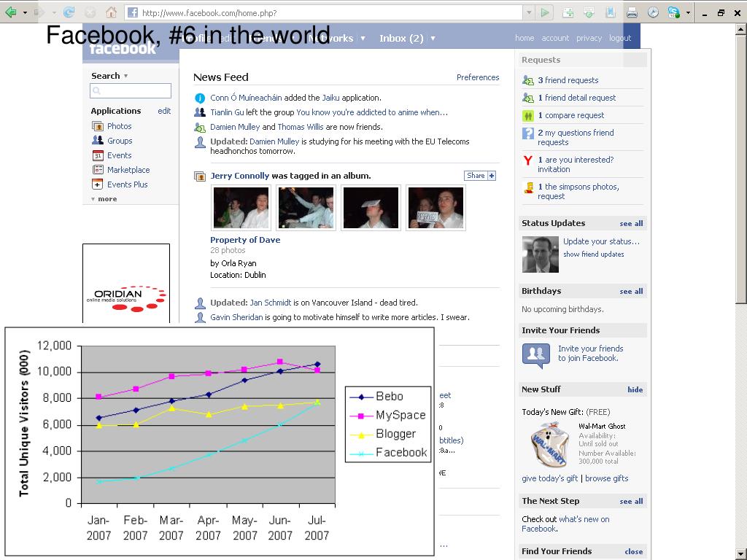Click the browser Refresh button
This screenshot has height=560, width=747.
(69, 12)
